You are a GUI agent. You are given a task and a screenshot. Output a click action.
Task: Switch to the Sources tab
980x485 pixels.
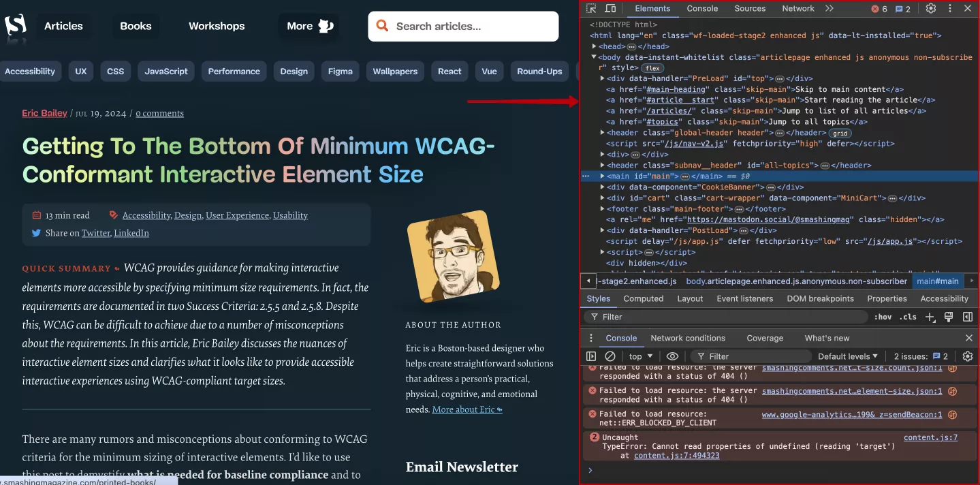[x=750, y=9]
